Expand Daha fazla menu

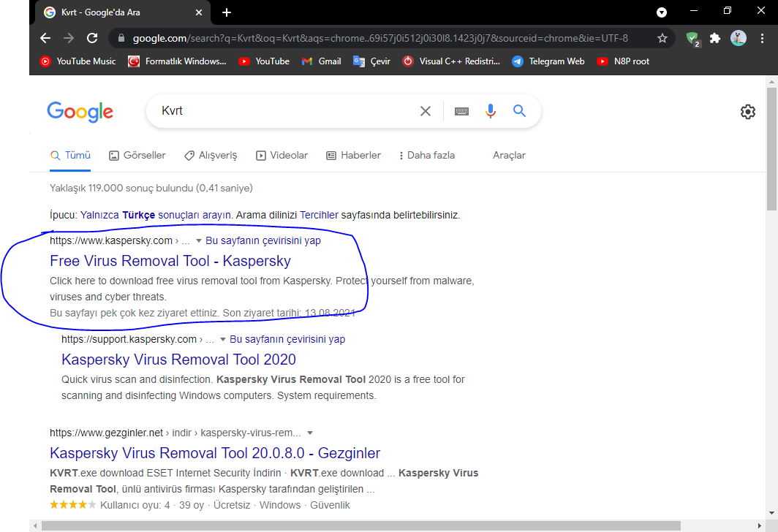[427, 155]
